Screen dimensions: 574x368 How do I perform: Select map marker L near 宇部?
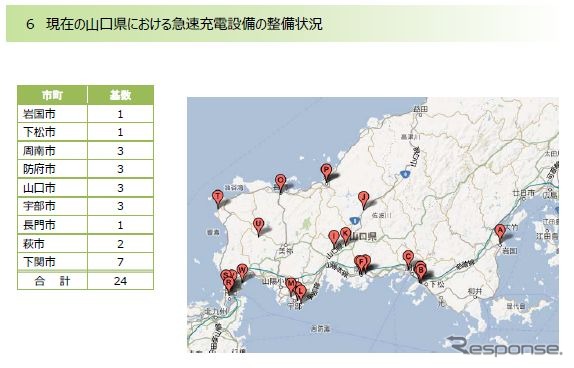click(x=301, y=294)
